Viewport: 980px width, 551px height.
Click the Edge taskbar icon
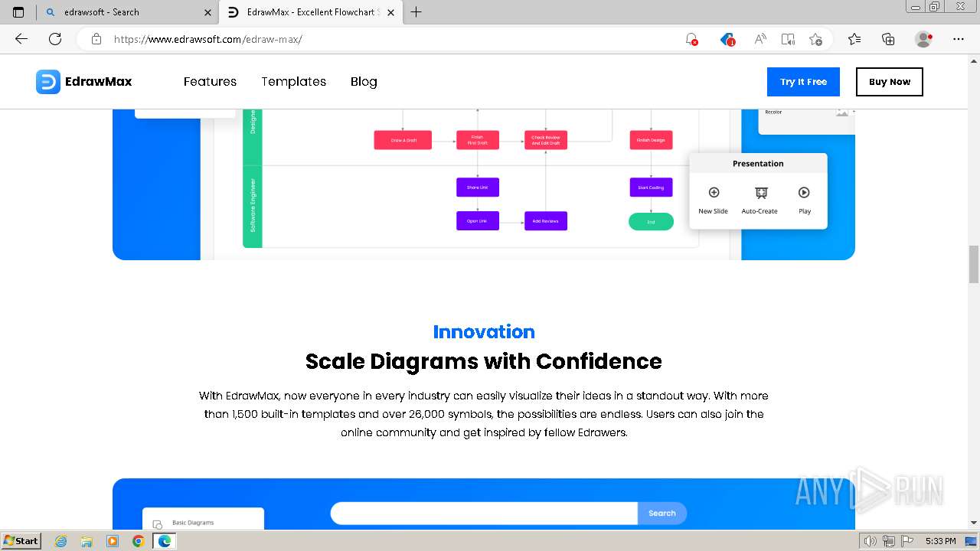(164, 541)
